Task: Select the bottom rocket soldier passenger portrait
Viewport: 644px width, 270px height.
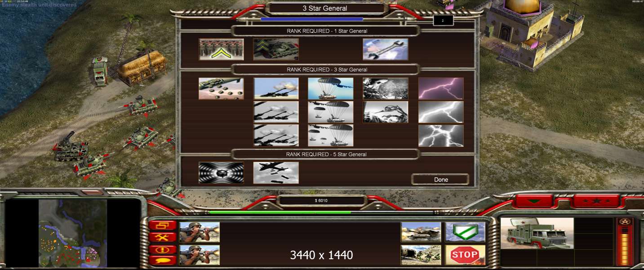Action: click(200, 255)
